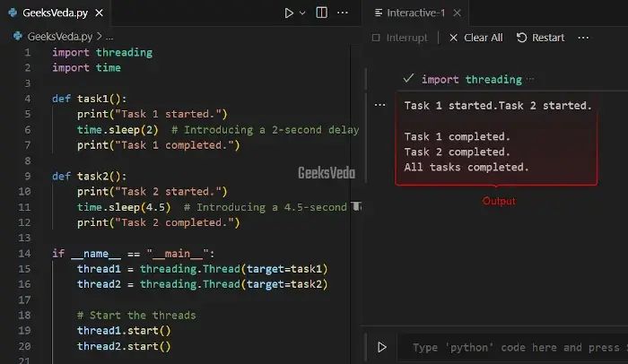
Task: Run the Python file with play icon
Action: (289, 13)
